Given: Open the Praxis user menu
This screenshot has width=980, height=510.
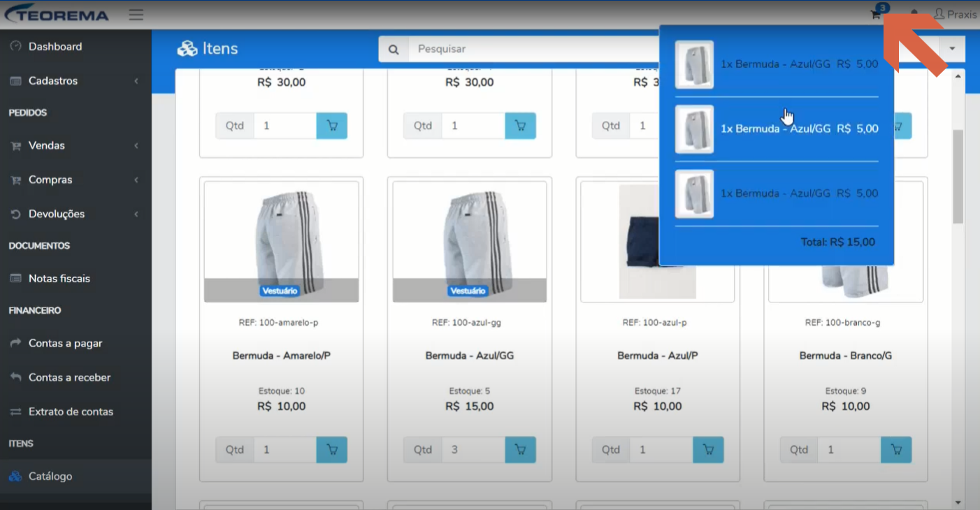Looking at the screenshot, I should pos(956,14).
